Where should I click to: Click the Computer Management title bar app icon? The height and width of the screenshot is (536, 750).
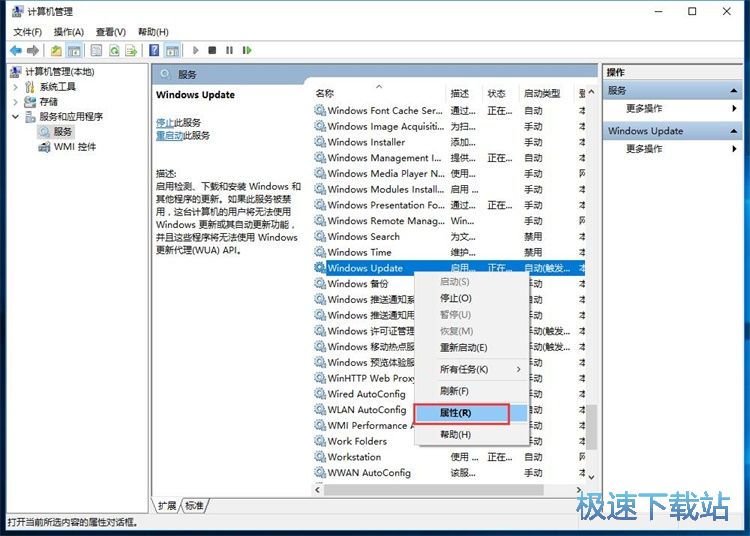18,11
